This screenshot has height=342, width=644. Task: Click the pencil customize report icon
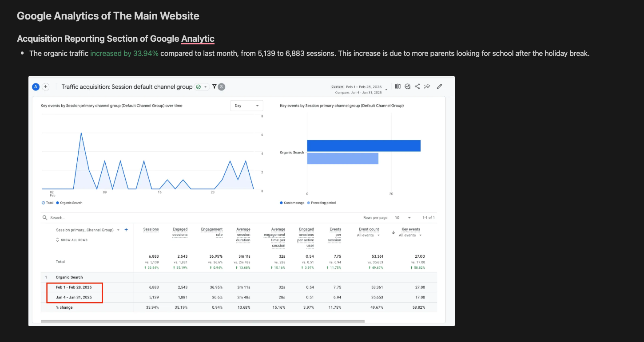pos(440,86)
